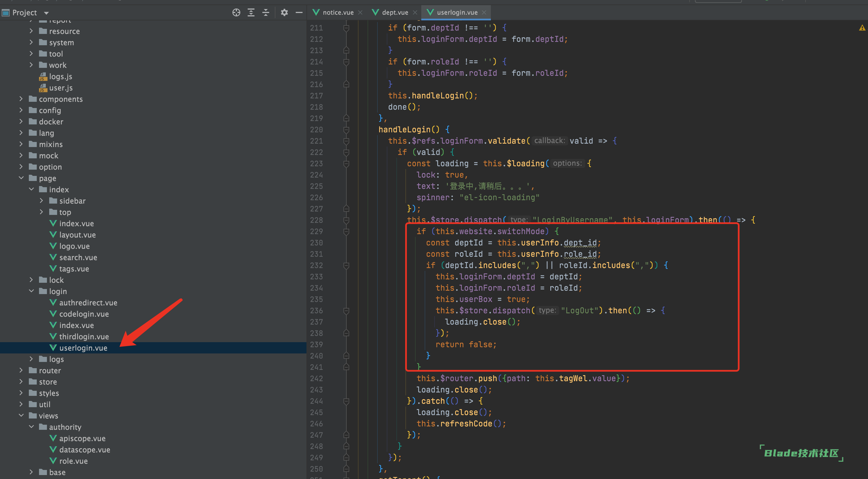
Task: Place cursor on 'return false;' line
Action: click(x=466, y=344)
